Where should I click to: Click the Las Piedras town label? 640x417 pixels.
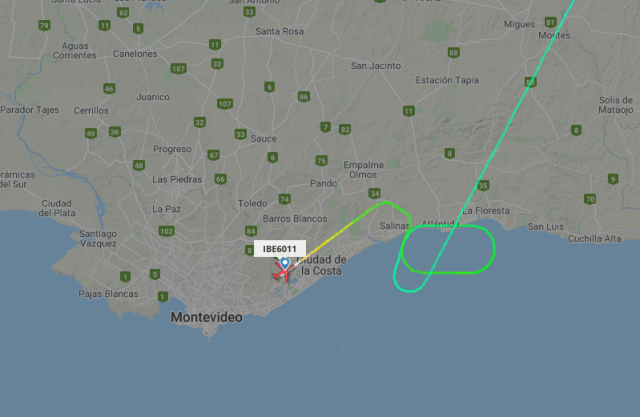(177, 180)
